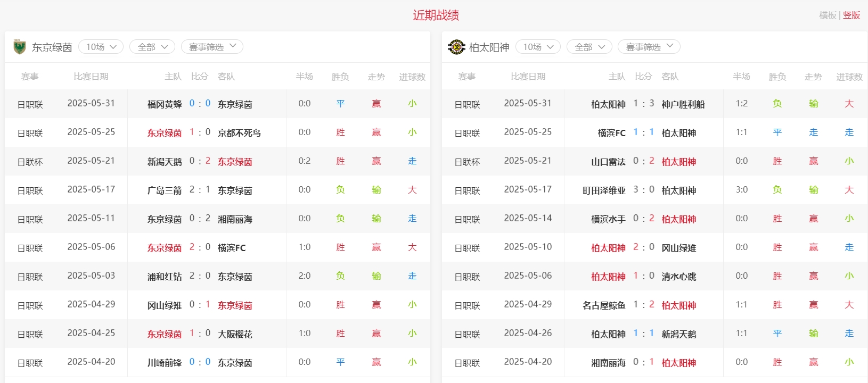
Task: Click score 0 : 2 of 新潟天鹅 match
Action: point(200,161)
